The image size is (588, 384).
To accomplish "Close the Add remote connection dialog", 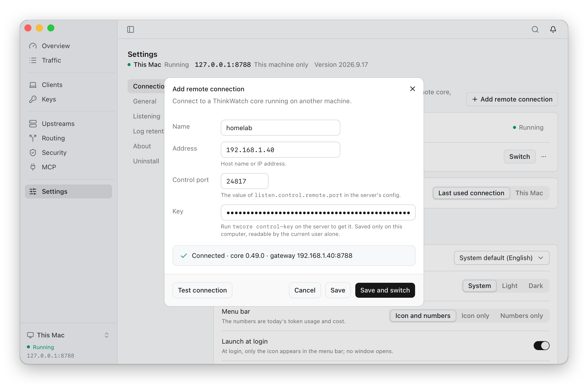I will pyautogui.click(x=412, y=89).
